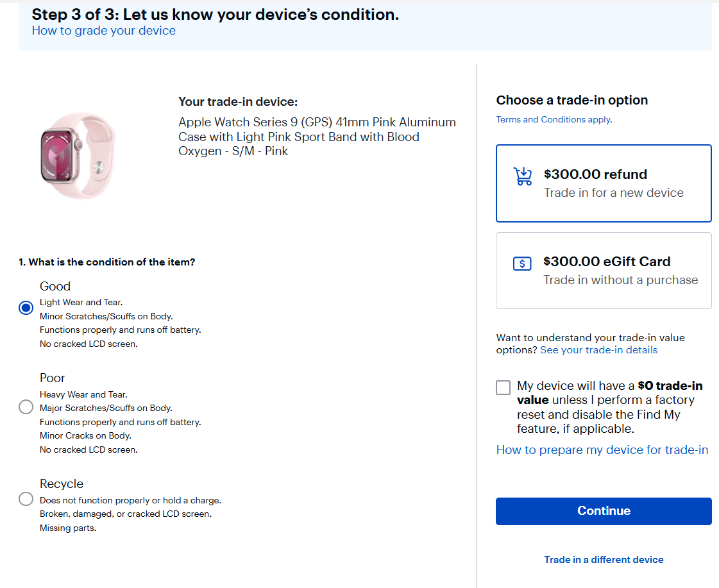Click the shopping cart refund icon
Image resolution: width=719 pixels, height=588 pixels.
pyautogui.click(x=523, y=176)
